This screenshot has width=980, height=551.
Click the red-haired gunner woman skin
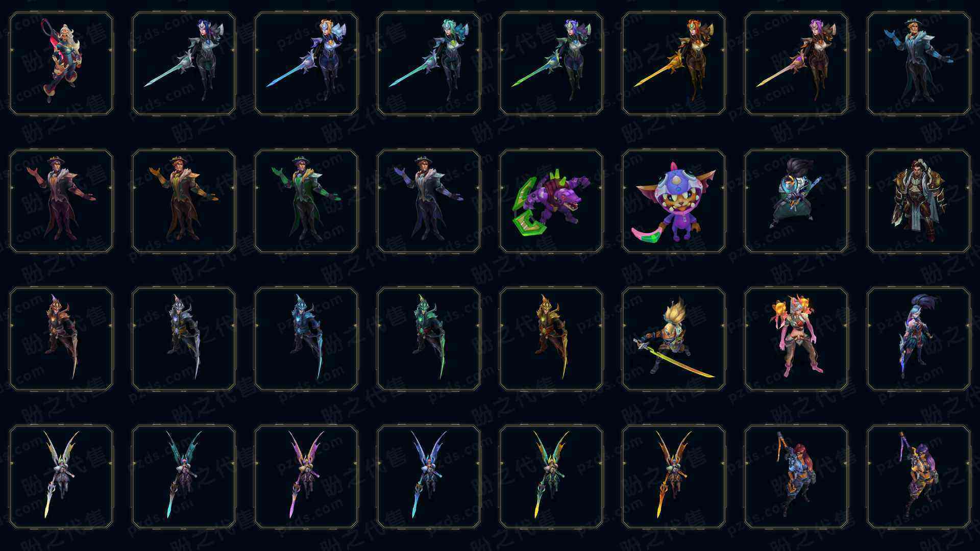[796, 477]
